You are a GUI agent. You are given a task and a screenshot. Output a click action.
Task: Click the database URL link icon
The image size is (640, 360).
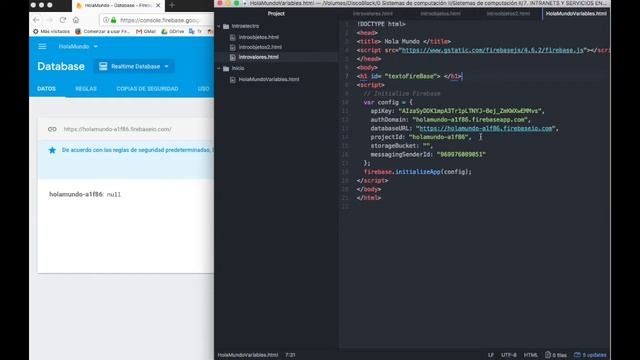(x=52, y=129)
